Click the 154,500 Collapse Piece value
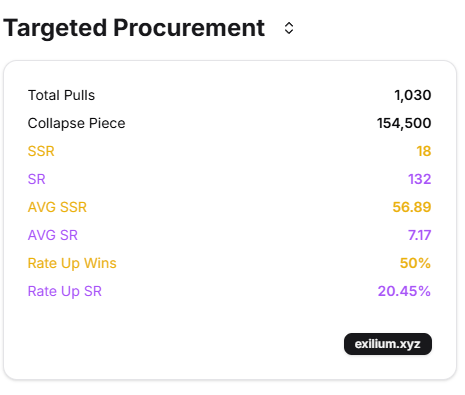Image resolution: width=465 pixels, height=395 pixels. (404, 123)
